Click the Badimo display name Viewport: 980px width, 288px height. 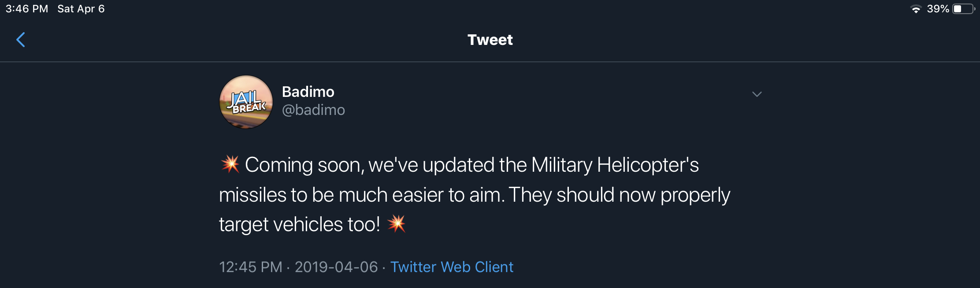(308, 92)
